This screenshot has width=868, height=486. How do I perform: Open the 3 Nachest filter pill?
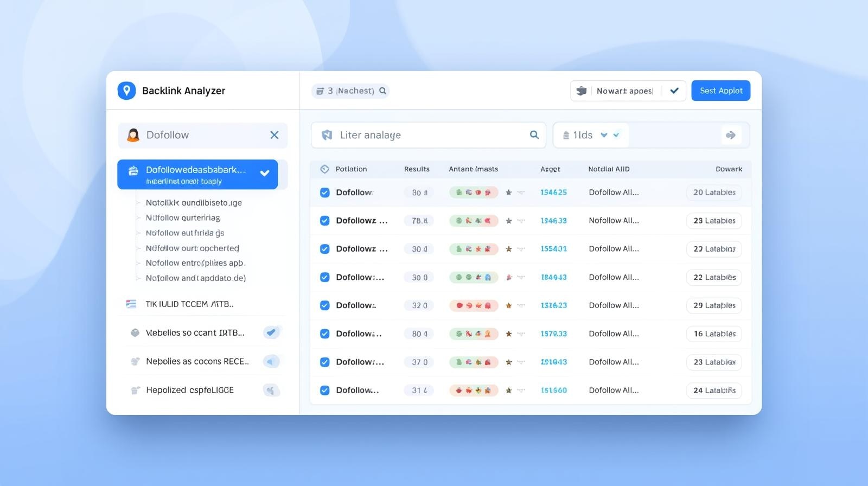[x=350, y=91]
